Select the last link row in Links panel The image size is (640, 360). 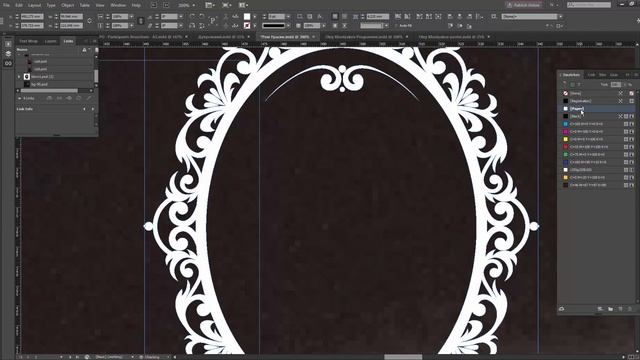click(55, 84)
